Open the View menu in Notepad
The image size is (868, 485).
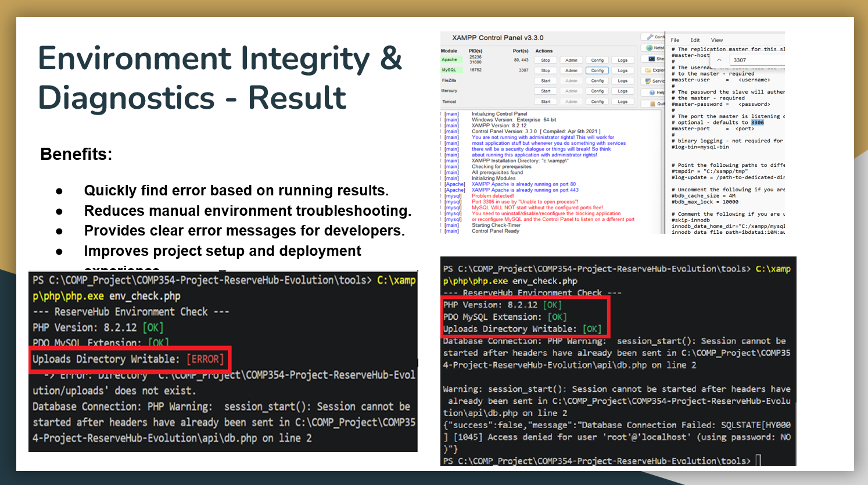717,40
